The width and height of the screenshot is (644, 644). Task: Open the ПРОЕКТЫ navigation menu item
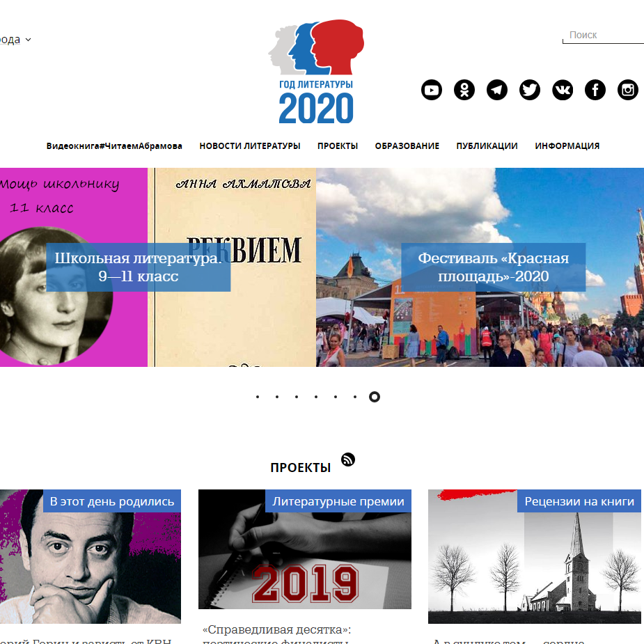point(338,146)
